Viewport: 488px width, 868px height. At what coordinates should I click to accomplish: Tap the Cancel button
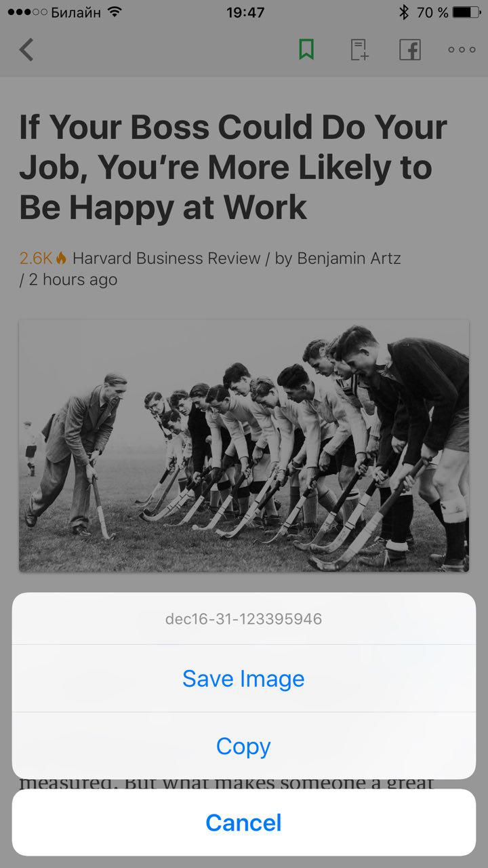(244, 823)
